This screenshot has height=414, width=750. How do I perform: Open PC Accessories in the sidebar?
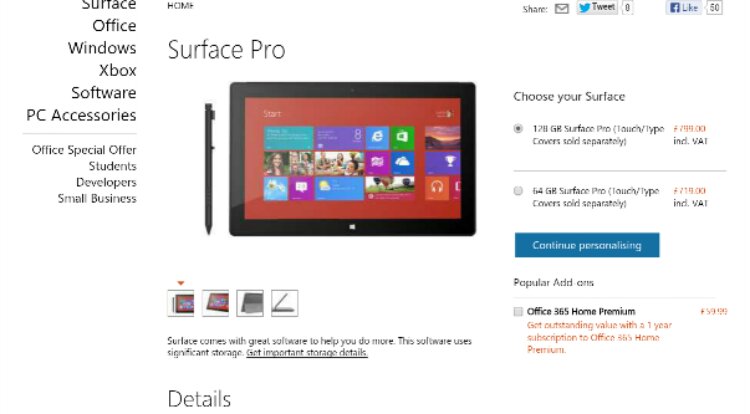pyautogui.click(x=81, y=115)
